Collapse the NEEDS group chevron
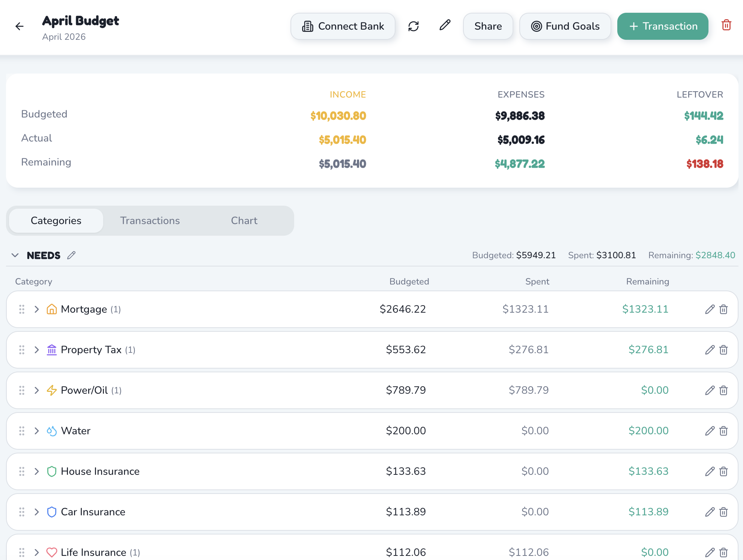743x560 pixels. (15, 255)
